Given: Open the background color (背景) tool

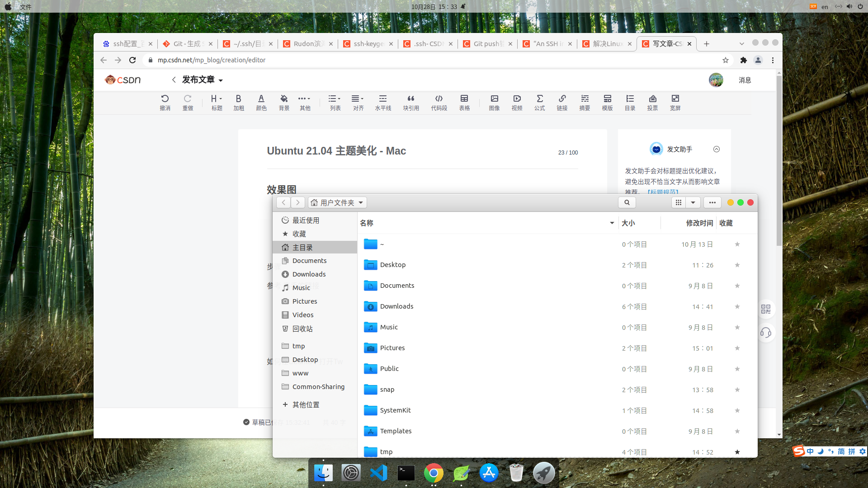Looking at the screenshot, I should pyautogui.click(x=284, y=103).
